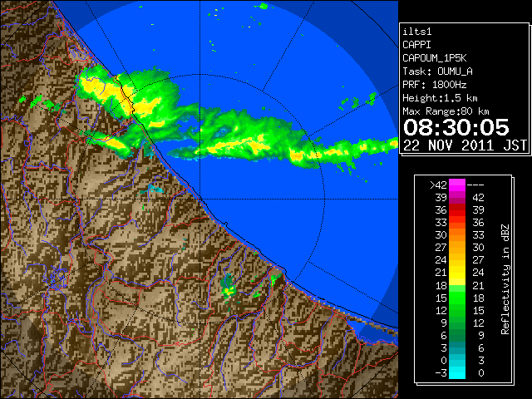Click the 'Task: OUMU_A' text
The height and width of the screenshot is (399, 532).
438,71
